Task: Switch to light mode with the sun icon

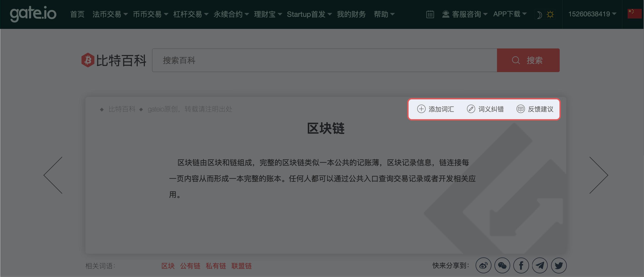Action: (x=551, y=14)
